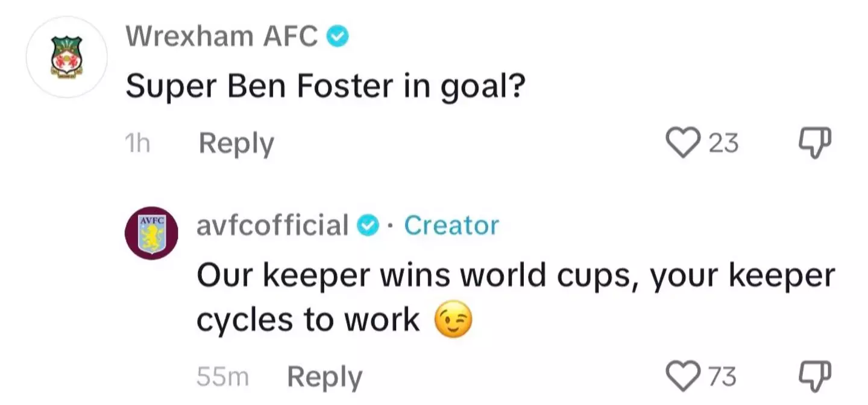The height and width of the screenshot is (405, 868).
Task: Click the 23 likes count
Action: (x=723, y=144)
